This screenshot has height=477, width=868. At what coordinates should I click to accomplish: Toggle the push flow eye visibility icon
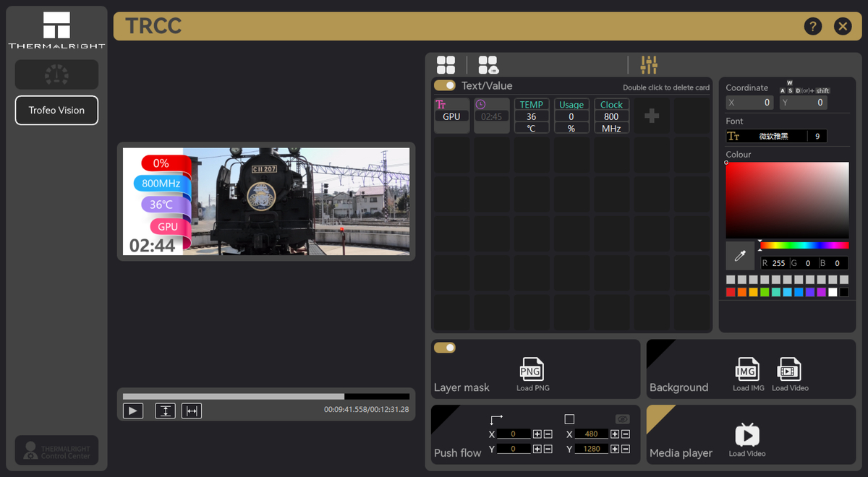point(622,419)
